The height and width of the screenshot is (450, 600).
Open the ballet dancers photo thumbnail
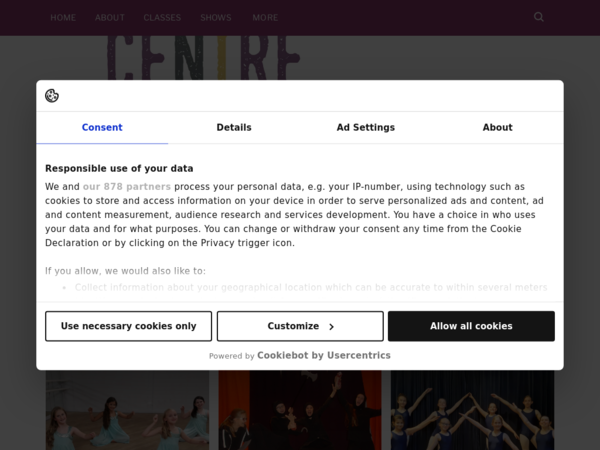coord(127,412)
